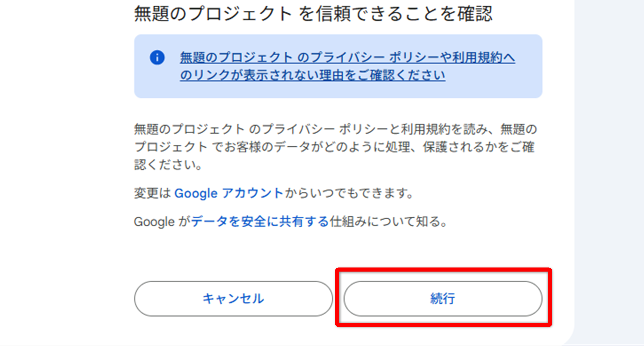Viewport: 644px width, 346px height.
Task: Click the 認ください。 paragraph ending
Action: tap(168, 165)
